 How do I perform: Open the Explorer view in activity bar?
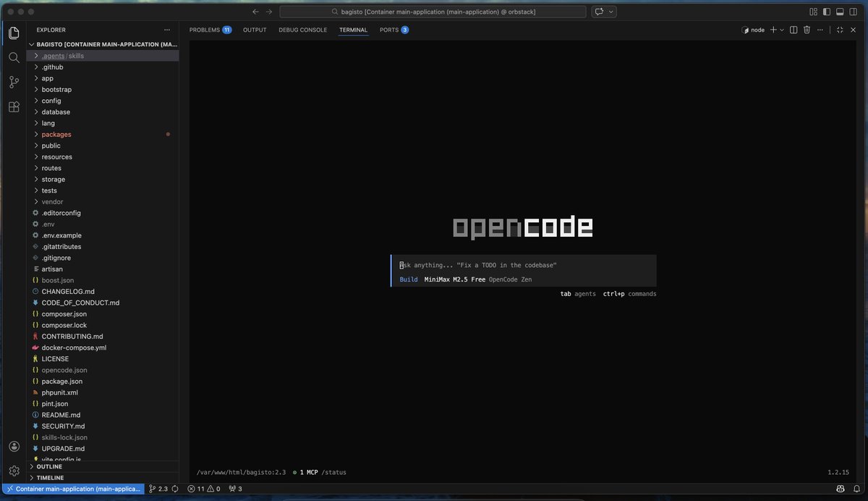pyautogui.click(x=14, y=33)
